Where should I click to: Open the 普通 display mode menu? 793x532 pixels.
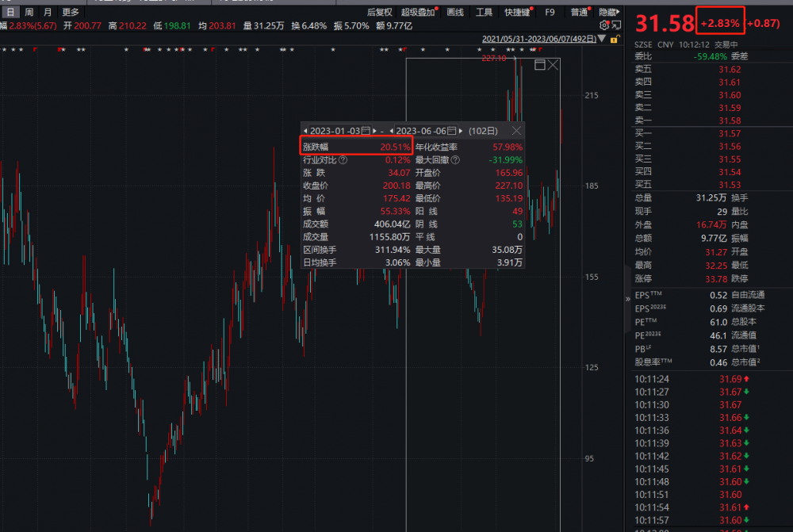pos(579,12)
